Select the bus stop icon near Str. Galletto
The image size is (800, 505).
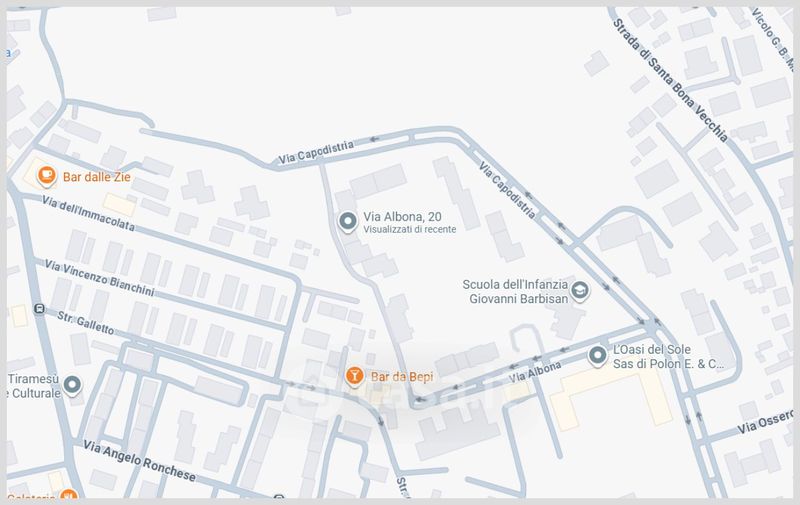pos(39,309)
